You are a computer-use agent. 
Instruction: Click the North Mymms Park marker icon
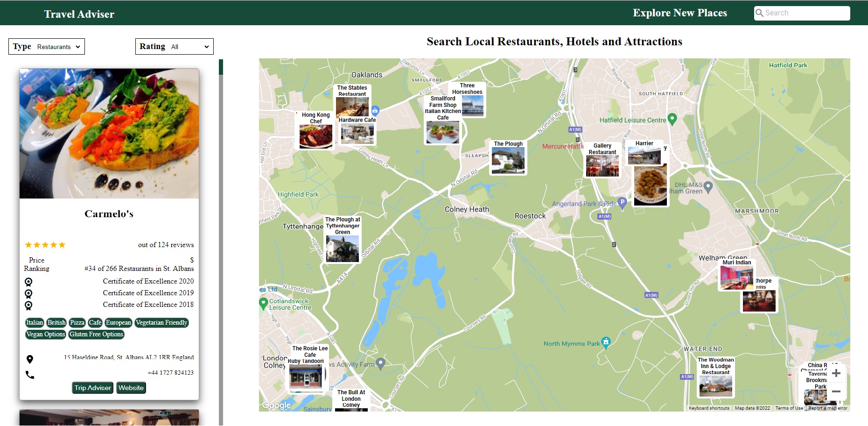tap(606, 343)
